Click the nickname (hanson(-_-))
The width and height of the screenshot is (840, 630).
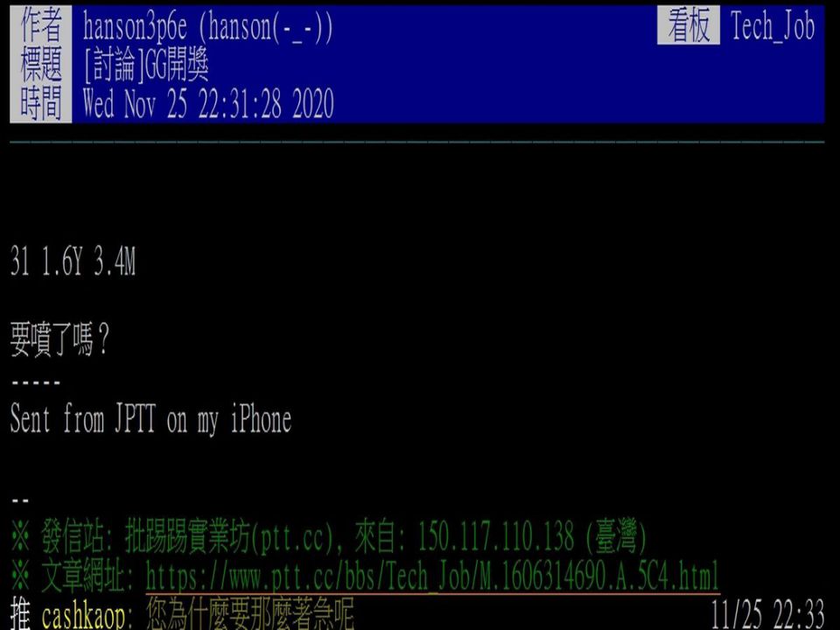[x=266, y=25]
